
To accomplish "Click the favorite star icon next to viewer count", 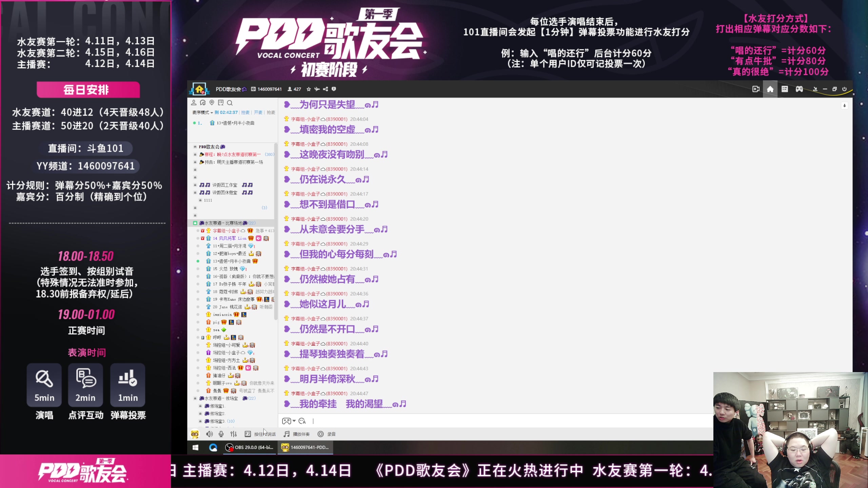I will (x=308, y=89).
